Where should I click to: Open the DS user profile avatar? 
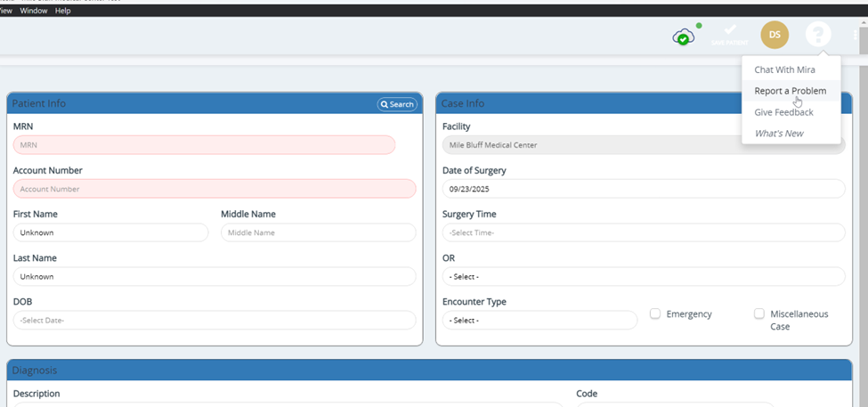(775, 35)
